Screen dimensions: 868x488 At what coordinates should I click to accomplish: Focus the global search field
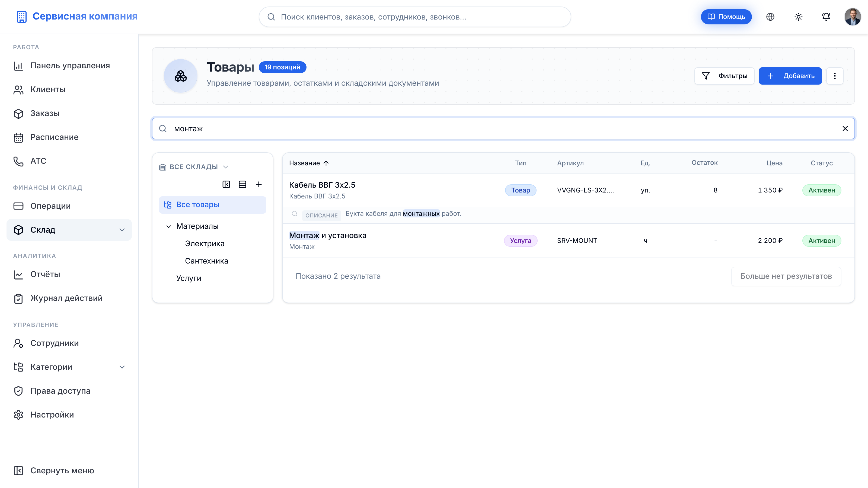click(x=415, y=17)
